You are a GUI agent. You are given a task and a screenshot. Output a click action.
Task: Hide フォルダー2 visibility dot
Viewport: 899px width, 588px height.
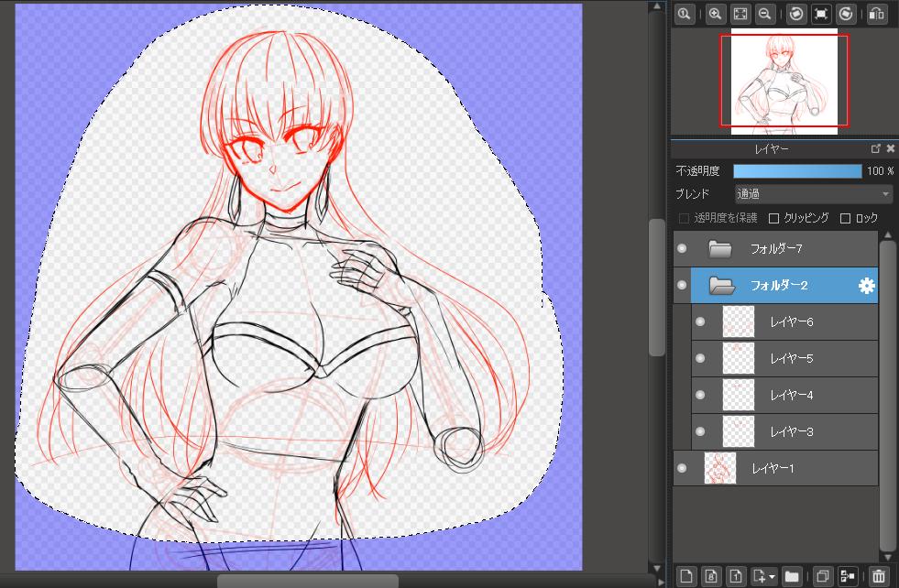[682, 285]
